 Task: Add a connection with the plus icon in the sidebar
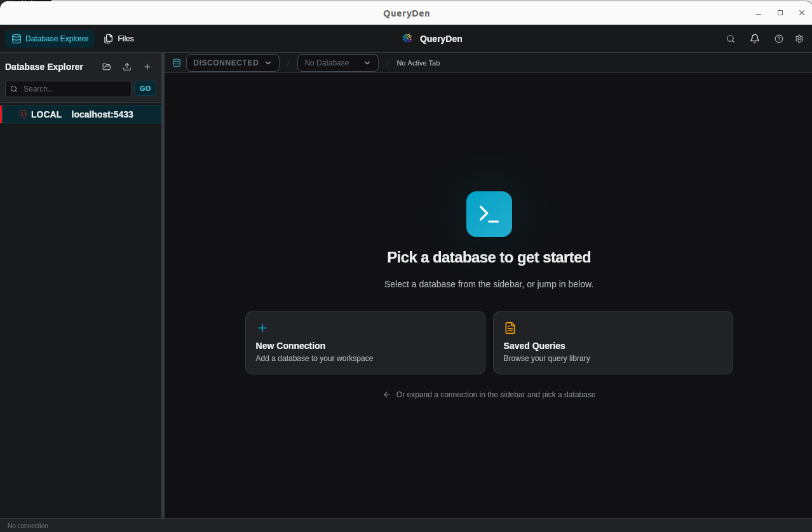click(x=147, y=67)
